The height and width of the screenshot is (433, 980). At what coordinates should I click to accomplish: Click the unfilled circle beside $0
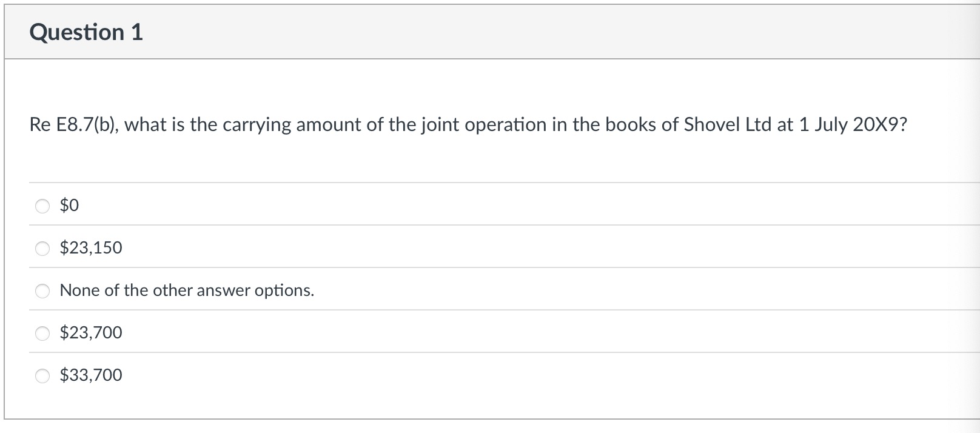coord(42,206)
